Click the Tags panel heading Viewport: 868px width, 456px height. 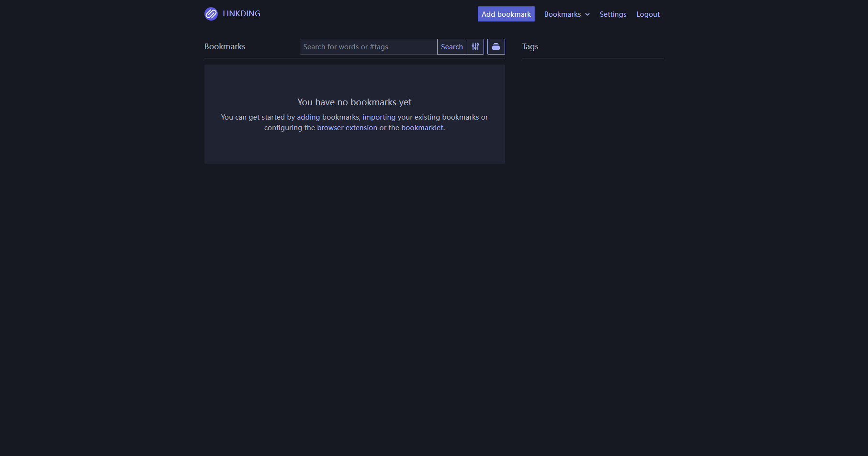point(530,46)
